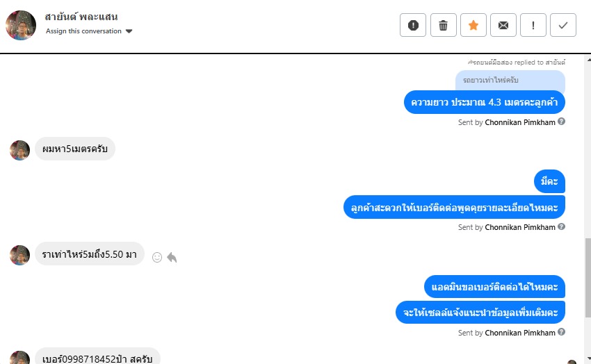Screen dimensions: 591x364
Task: Flag conversation with exclamation mark icon
Action: coord(533,25)
